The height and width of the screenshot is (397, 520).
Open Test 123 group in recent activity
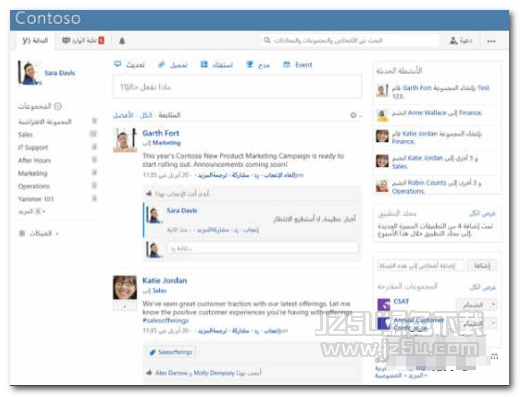(441, 92)
